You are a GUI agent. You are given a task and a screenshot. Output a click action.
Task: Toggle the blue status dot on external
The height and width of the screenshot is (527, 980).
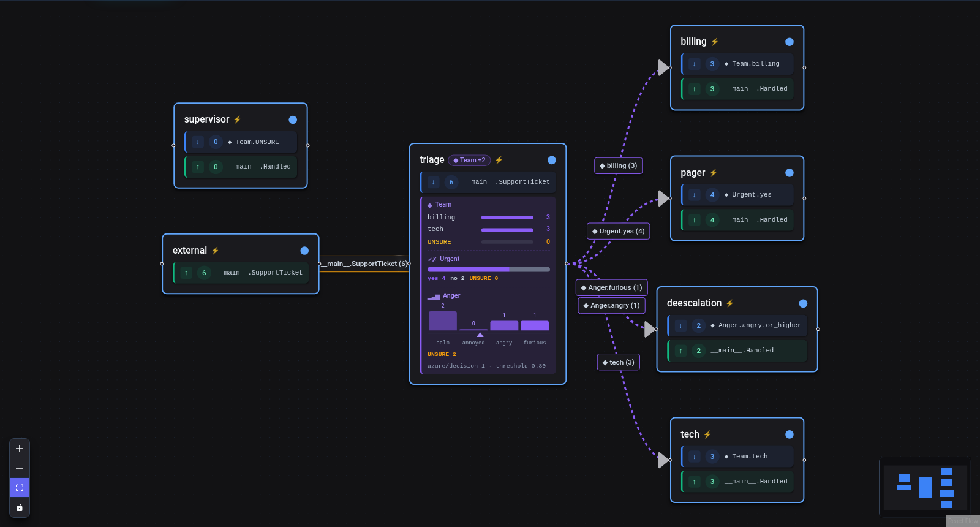[x=304, y=251]
